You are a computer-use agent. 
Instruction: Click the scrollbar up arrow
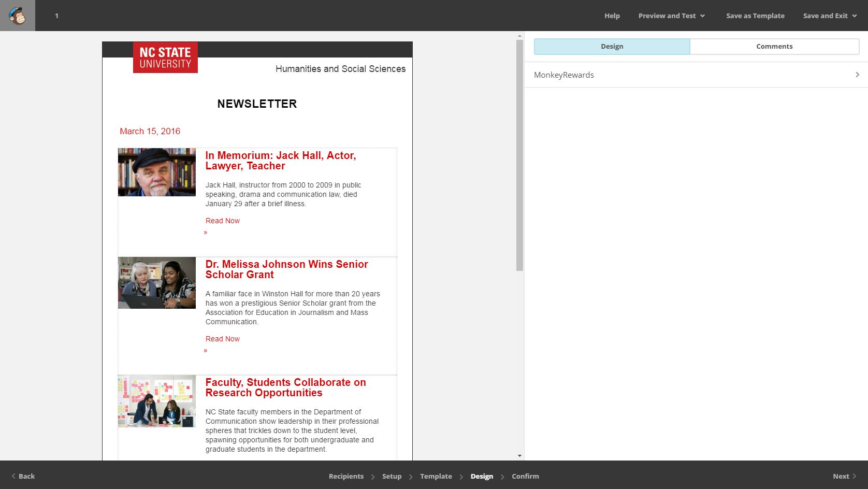(x=519, y=36)
